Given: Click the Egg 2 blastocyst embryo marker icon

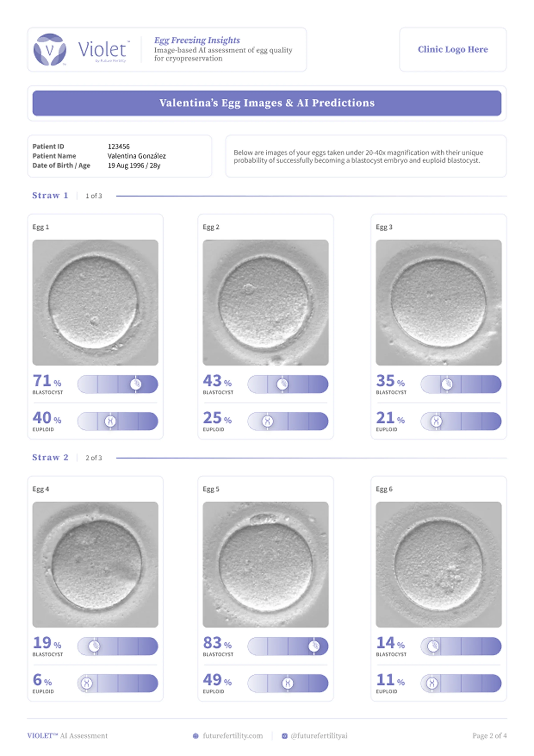Looking at the screenshot, I should [282, 384].
